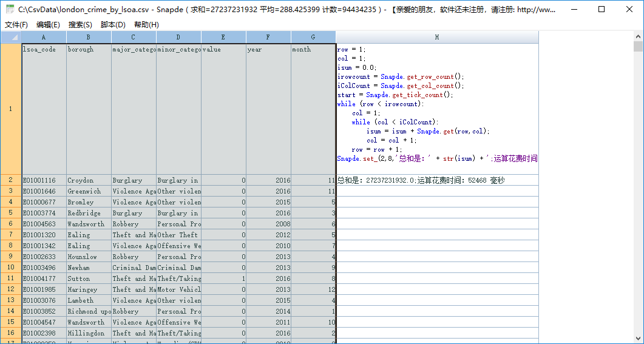Click the script code cell in column H
644x344 pixels.
[437, 109]
